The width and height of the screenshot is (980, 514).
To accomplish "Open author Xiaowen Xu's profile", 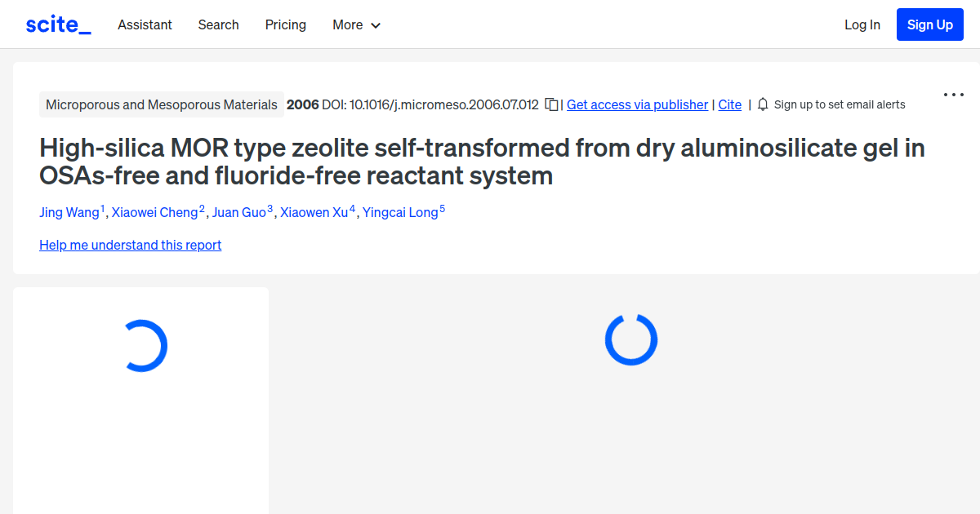I will point(314,212).
